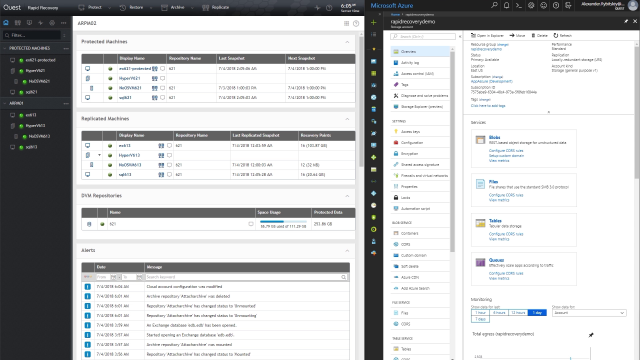
Task: Open Azure directory and subscription filter icon
Action: point(568,5)
